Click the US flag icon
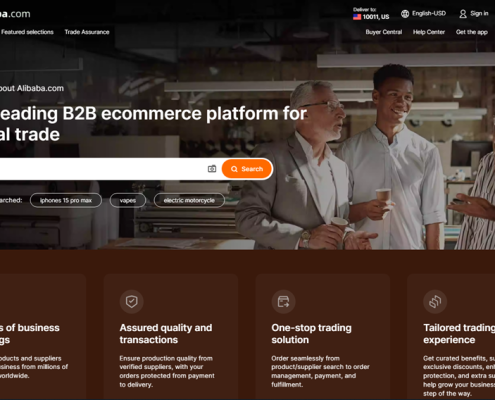 tap(357, 17)
